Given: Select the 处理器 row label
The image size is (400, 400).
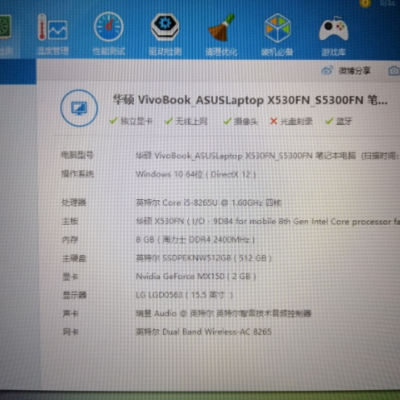Looking at the screenshot, I should [74, 202].
